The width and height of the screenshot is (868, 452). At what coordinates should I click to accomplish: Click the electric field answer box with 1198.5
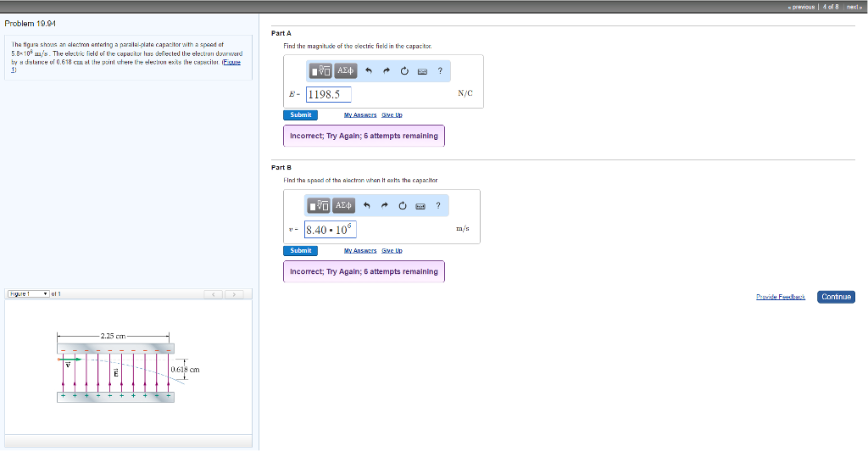tap(329, 94)
